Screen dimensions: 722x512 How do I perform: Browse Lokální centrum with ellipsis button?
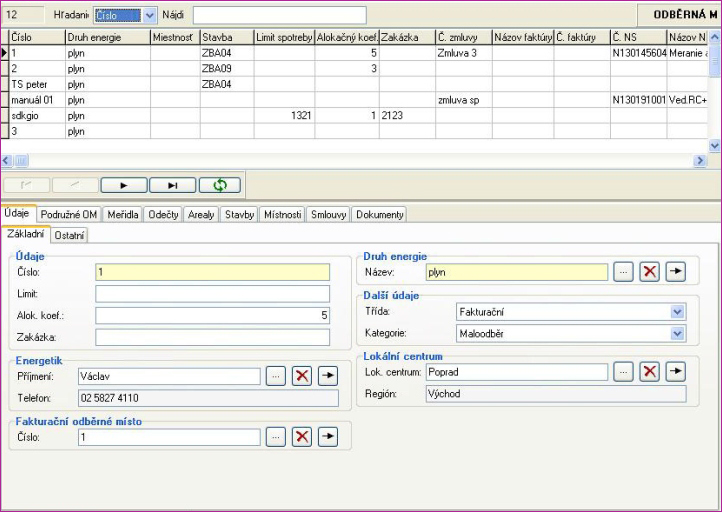(x=622, y=372)
